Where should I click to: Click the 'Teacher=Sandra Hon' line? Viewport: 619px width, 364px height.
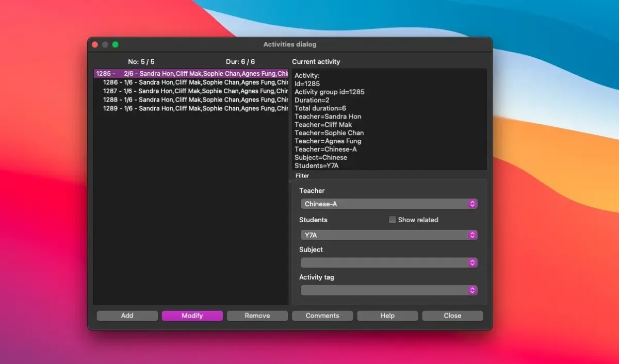click(x=328, y=117)
